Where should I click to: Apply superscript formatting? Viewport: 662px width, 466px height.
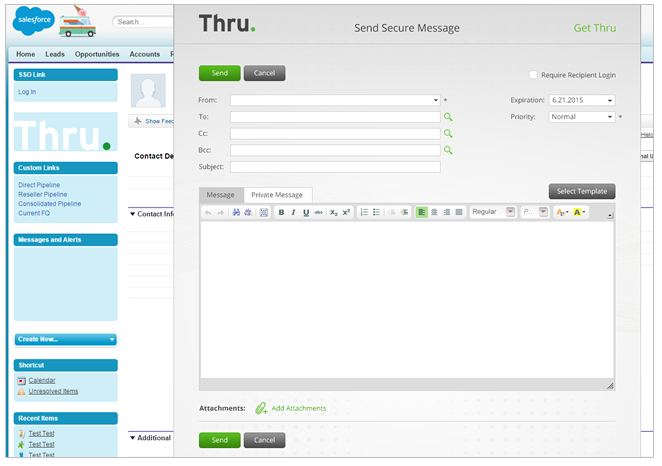[x=346, y=212]
